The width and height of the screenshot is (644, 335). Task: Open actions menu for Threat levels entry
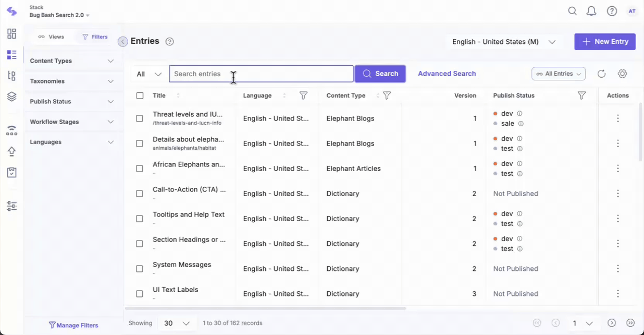[618, 118]
